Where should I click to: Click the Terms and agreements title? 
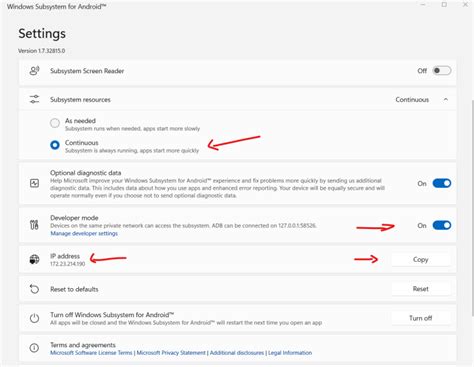(x=83, y=345)
